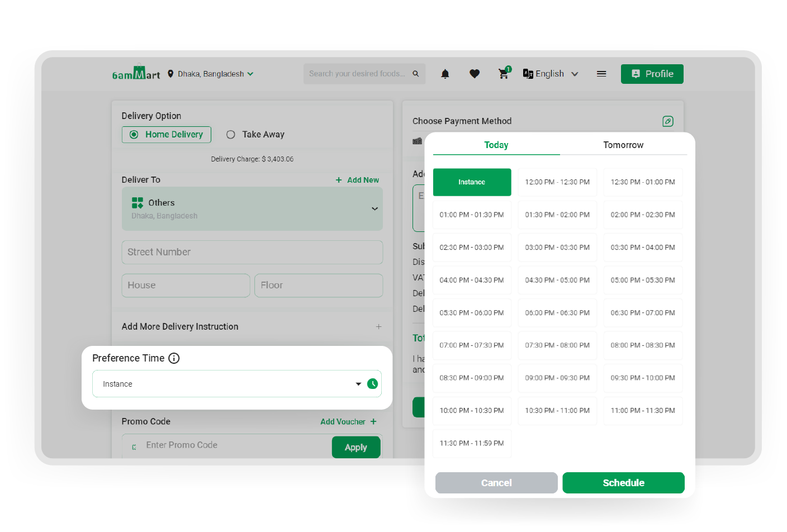The image size is (787, 532).
Task: Click the green clock icon
Action: (x=372, y=384)
